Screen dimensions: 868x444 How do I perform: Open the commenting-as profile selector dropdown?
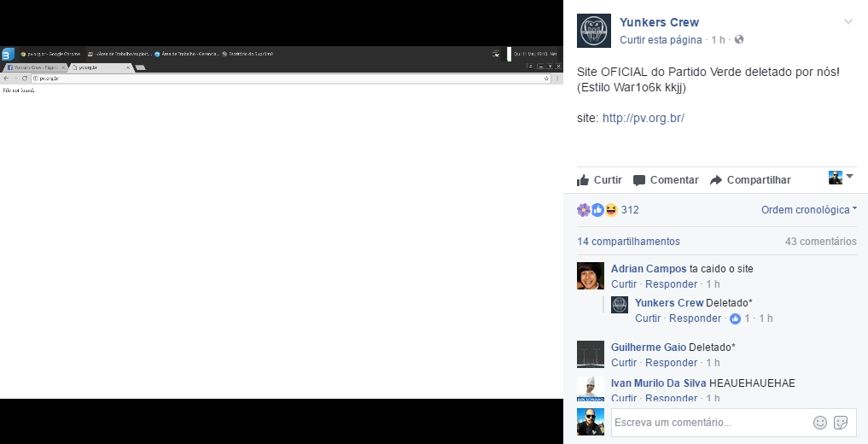tap(841, 178)
